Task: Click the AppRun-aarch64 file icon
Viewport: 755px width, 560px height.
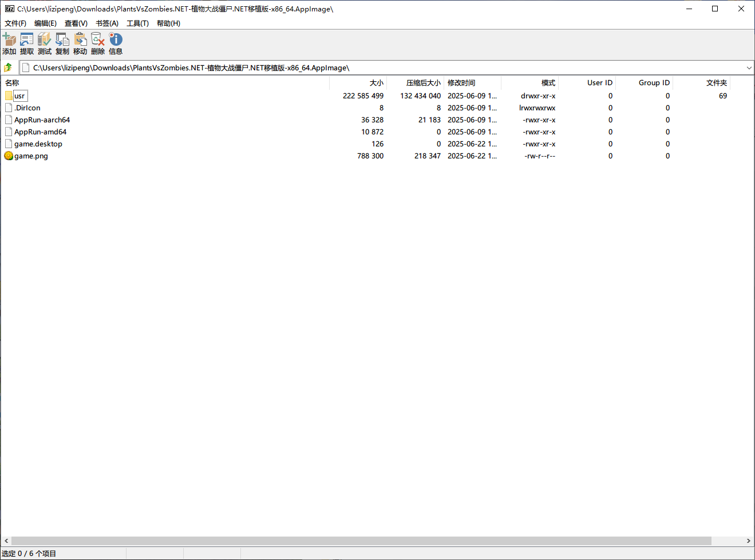Action: pos(9,120)
